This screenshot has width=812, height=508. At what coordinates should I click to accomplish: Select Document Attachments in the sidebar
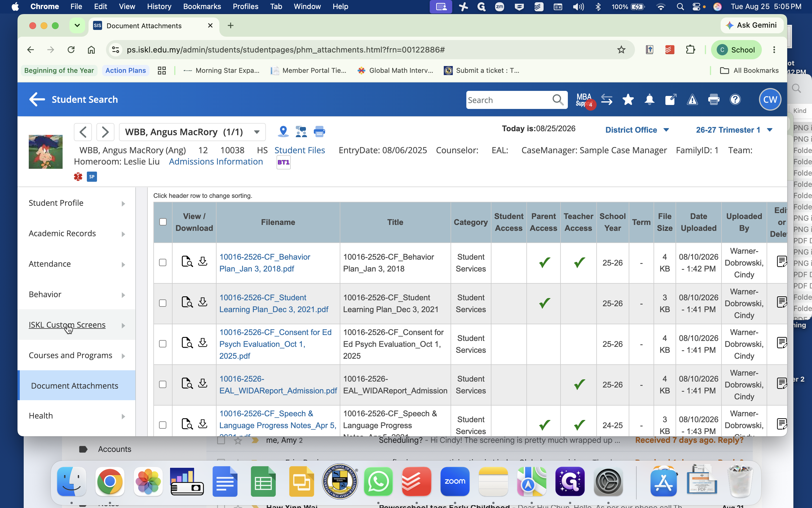(x=77, y=386)
